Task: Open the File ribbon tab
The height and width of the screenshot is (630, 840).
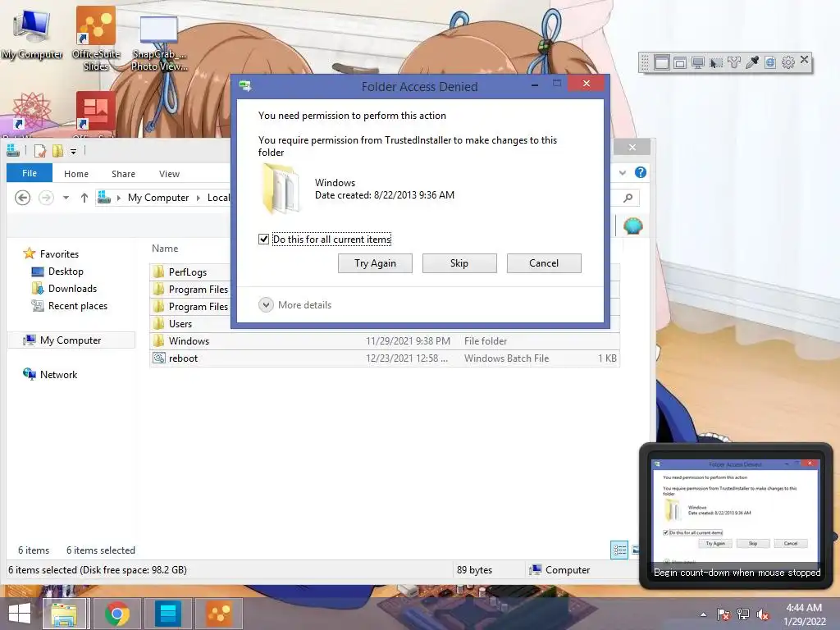Action: 30,173
